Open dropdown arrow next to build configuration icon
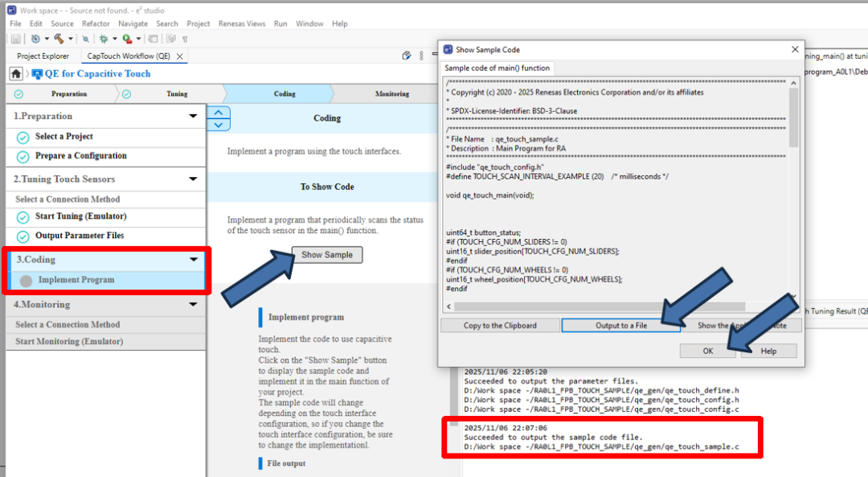Image resolution: width=868 pixels, height=477 pixels. (47, 39)
